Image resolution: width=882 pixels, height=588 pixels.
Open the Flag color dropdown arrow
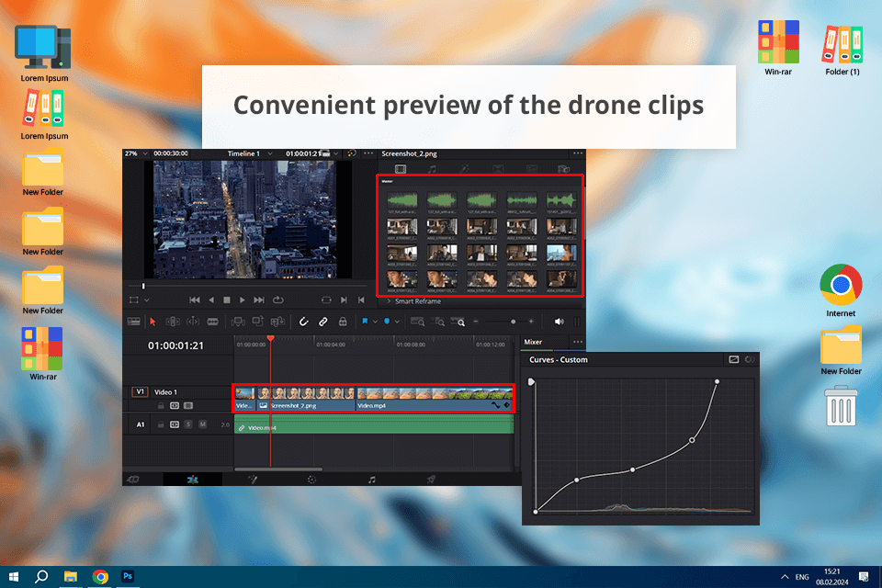pyautogui.click(x=375, y=322)
